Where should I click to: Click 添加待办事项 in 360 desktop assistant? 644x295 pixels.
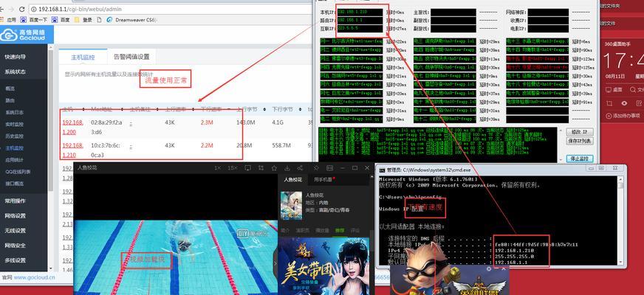tap(623, 116)
